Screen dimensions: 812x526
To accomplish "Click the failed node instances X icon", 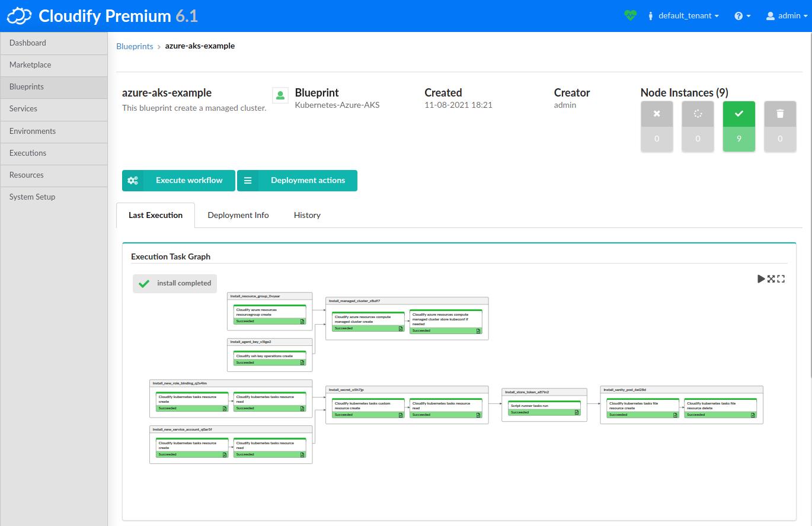I will coord(657,114).
